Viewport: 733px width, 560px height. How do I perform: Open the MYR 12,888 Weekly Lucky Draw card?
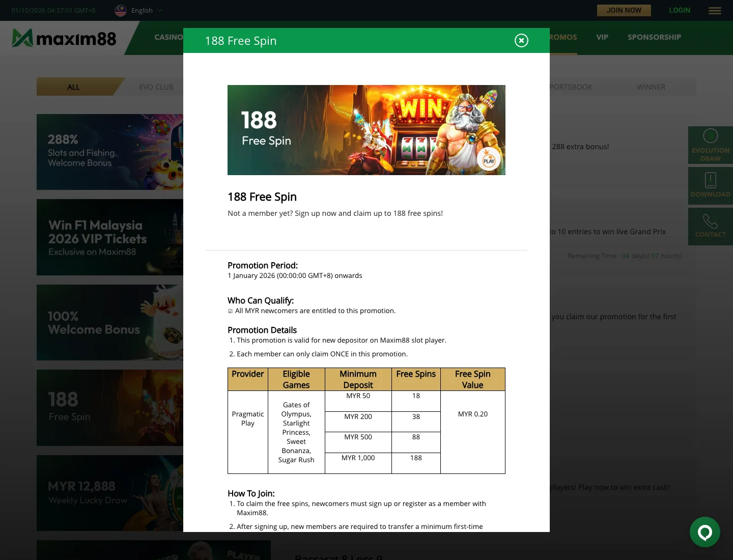(110, 493)
